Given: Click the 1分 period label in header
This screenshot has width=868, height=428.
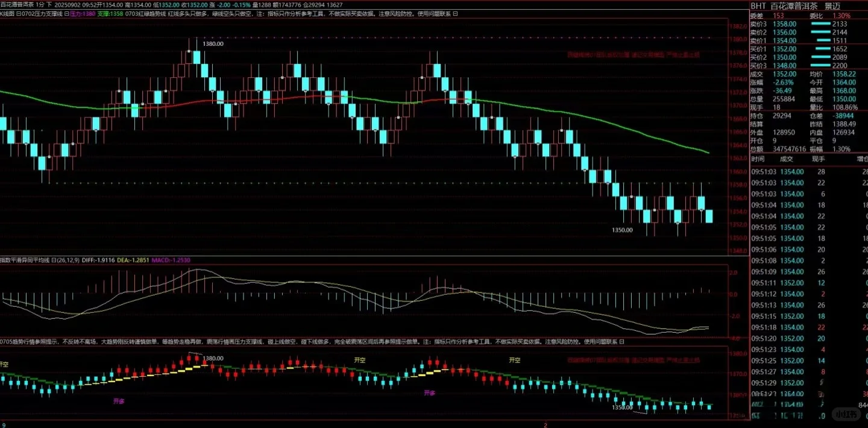Looking at the screenshot, I should pyautogui.click(x=40, y=5).
